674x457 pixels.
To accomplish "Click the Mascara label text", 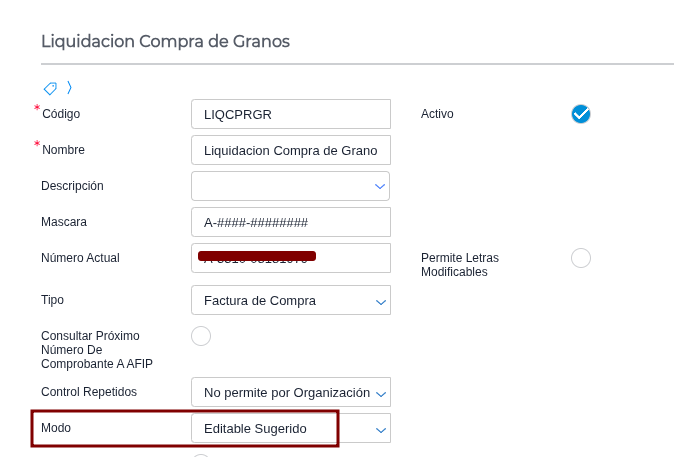I will [x=64, y=222].
